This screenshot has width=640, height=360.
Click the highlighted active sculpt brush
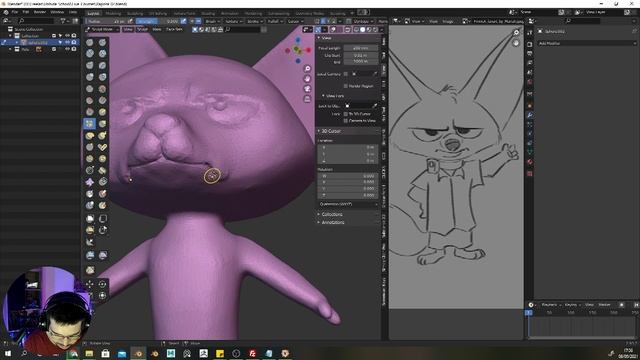tap(90, 123)
